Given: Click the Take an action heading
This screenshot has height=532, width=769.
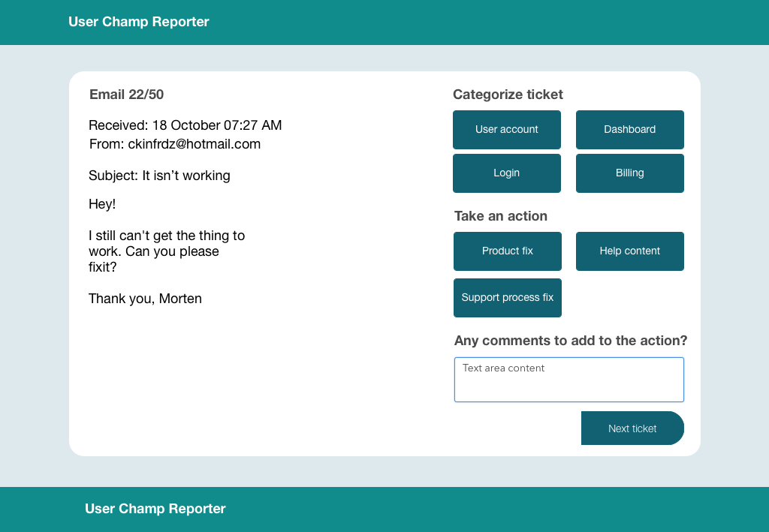Looking at the screenshot, I should point(501,216).
